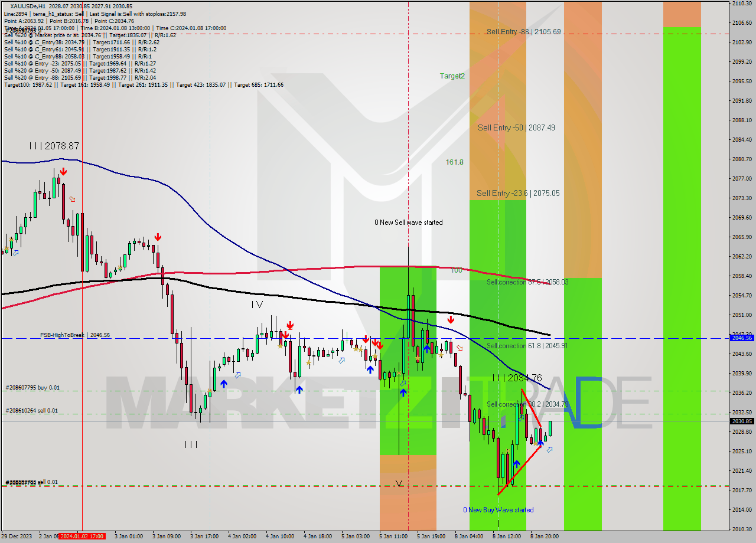The image size is (756, 543).
Task: Click the 2073.30 price axis label
Action: [741, 198]
